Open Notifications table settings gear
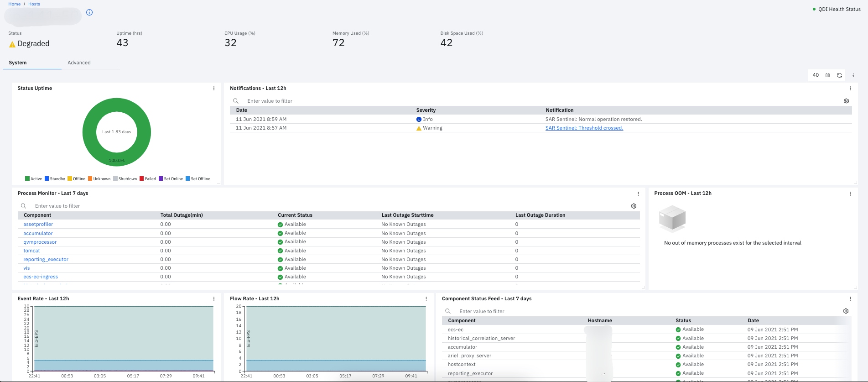Image resolution: width=868 pixels, height=382 pixels. pos(846,101)
